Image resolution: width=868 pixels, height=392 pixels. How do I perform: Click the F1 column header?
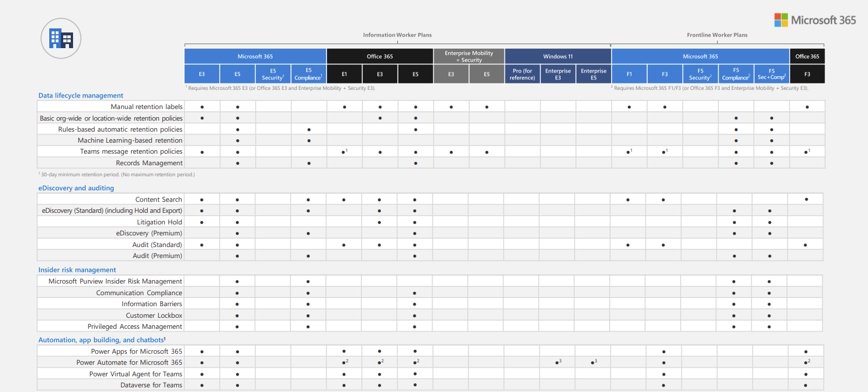[629, 74]
